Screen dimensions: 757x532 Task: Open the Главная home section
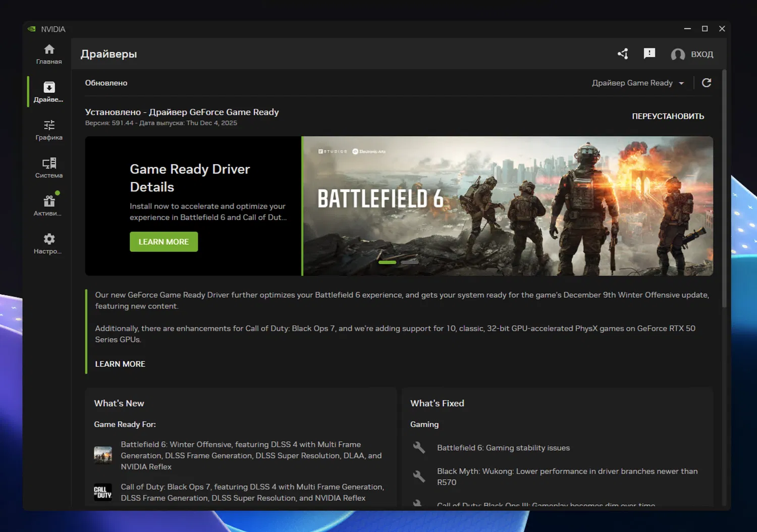tap(49, 54)
